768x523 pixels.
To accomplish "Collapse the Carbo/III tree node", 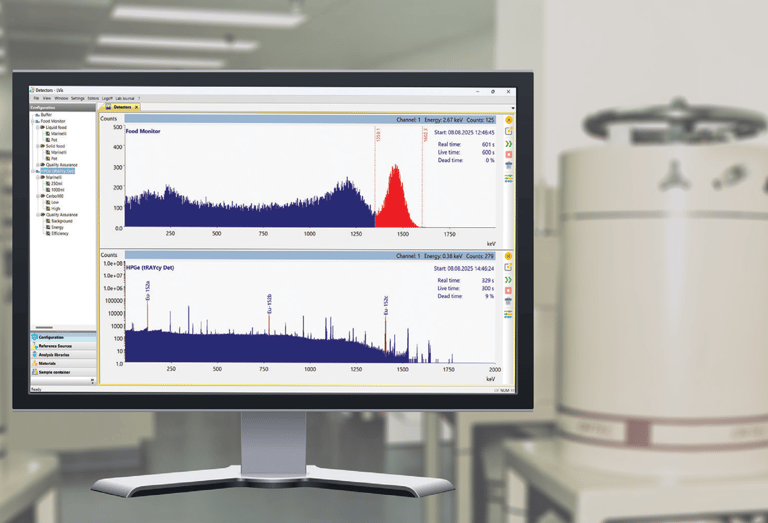I will (x=38, y=196).
